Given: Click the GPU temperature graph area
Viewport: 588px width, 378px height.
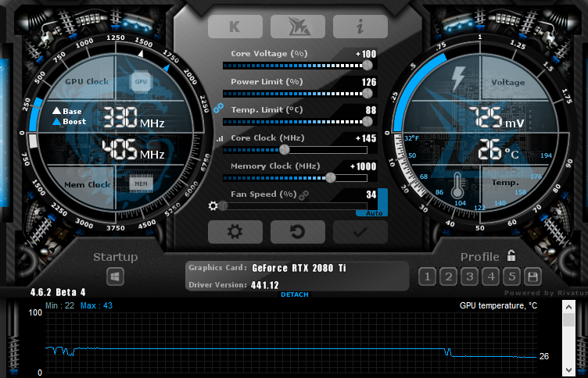Looking at the screenshot, I should point(292,342).
